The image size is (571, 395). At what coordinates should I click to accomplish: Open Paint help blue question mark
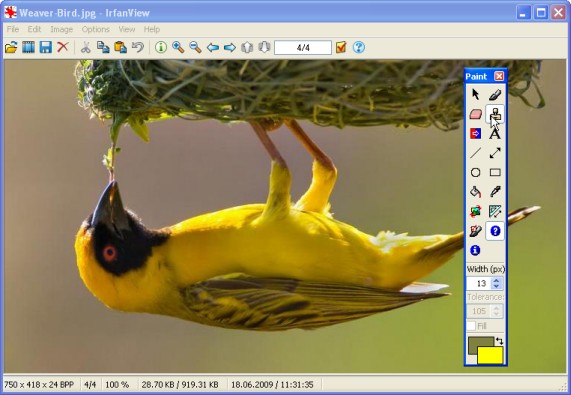coord(495,231)
